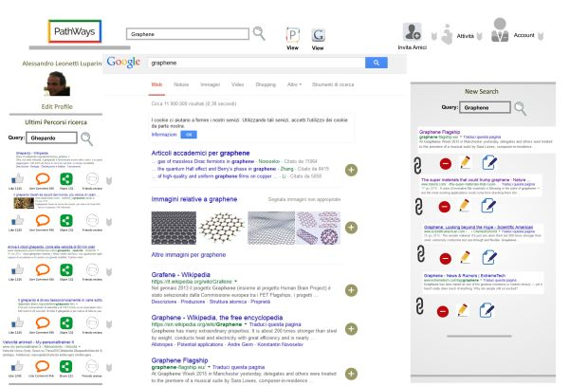The image size is (588, 386).
Task: Switch to the Notizie tab
Action: coord(181,84)
